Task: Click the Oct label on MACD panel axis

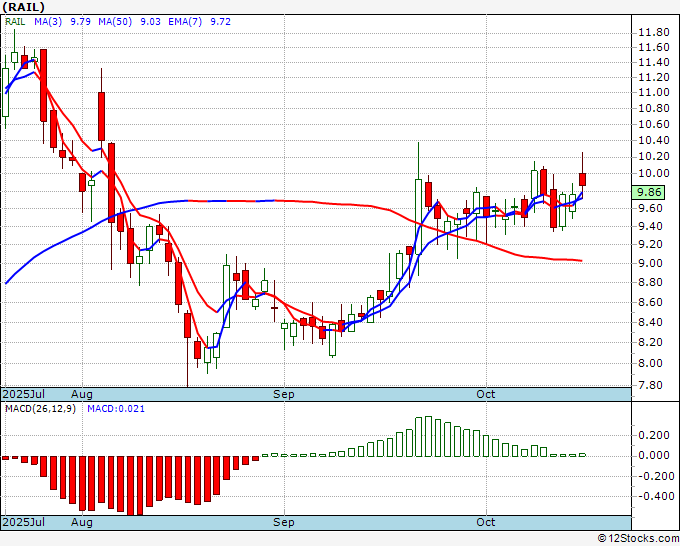Action: click(485, 522)
